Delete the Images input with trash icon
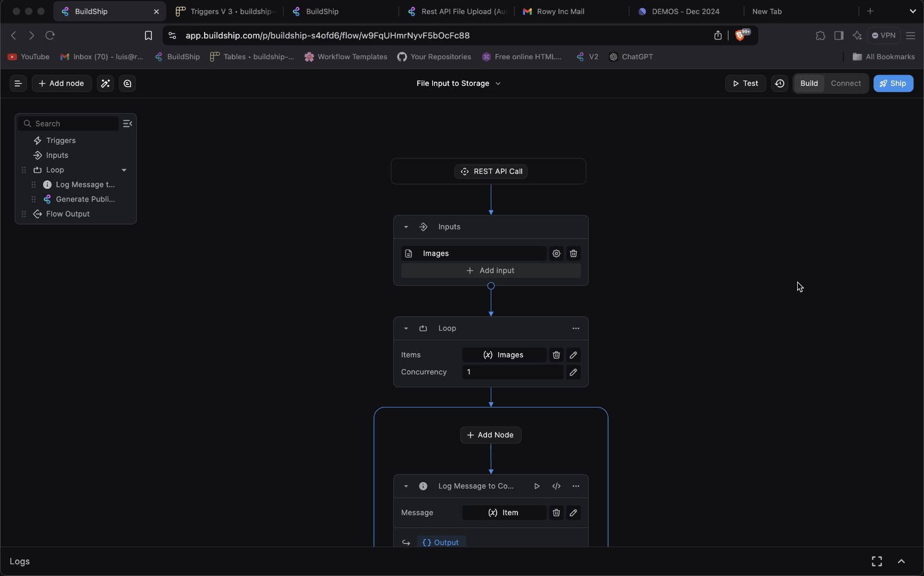The height and width of the screenshot is (576, 924). (x=573, y=254)
